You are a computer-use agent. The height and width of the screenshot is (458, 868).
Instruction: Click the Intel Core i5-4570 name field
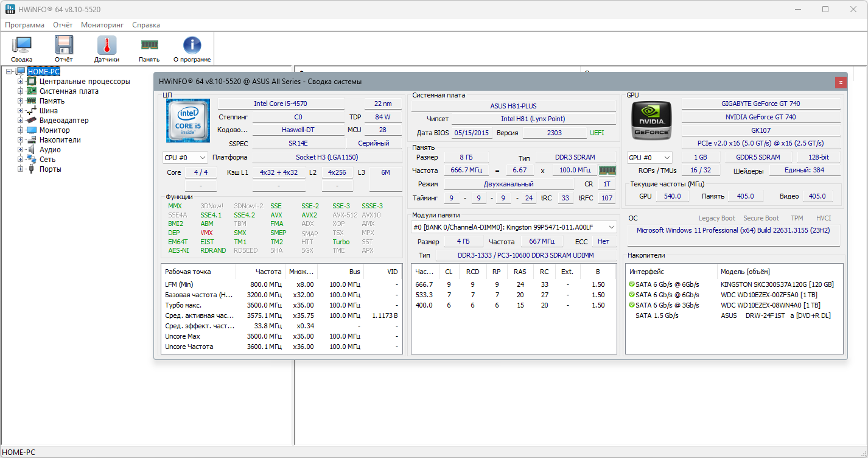[281, 104]
